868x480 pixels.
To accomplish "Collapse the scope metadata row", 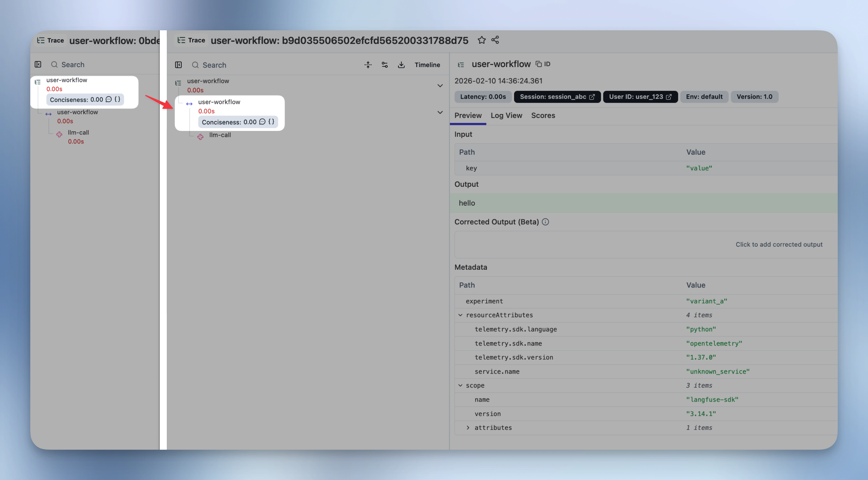I will click(x=460, y=386).
